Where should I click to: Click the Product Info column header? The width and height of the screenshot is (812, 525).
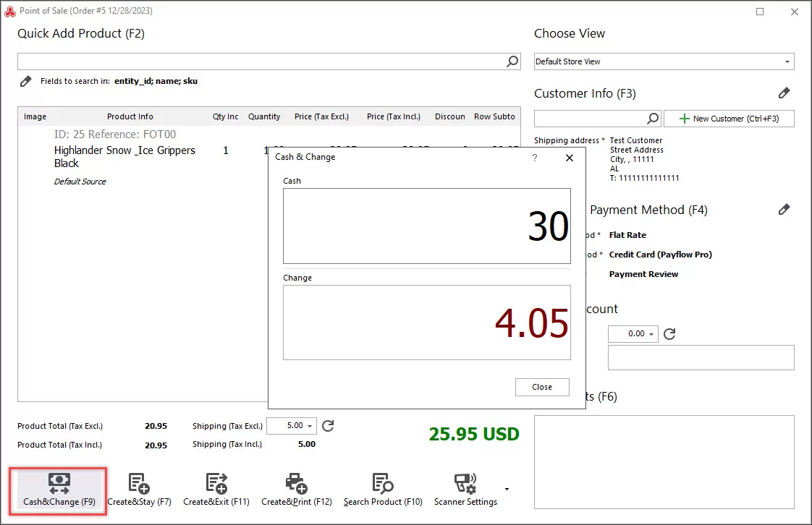tap(130, 117)
